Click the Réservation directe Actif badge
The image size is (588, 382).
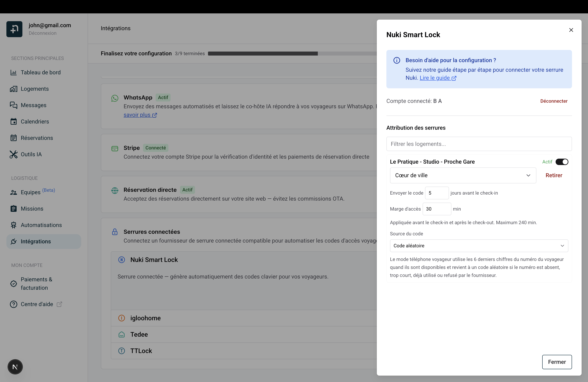pos(187,190)
